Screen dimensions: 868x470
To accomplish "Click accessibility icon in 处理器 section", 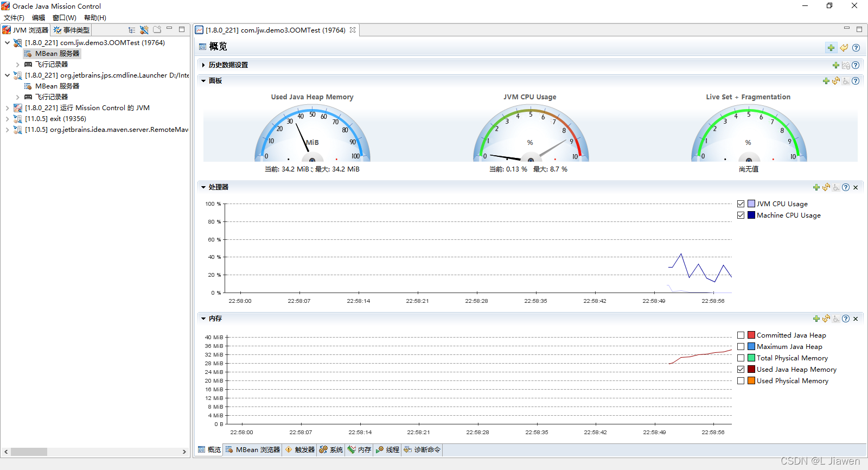I will [x=836, y=187].
